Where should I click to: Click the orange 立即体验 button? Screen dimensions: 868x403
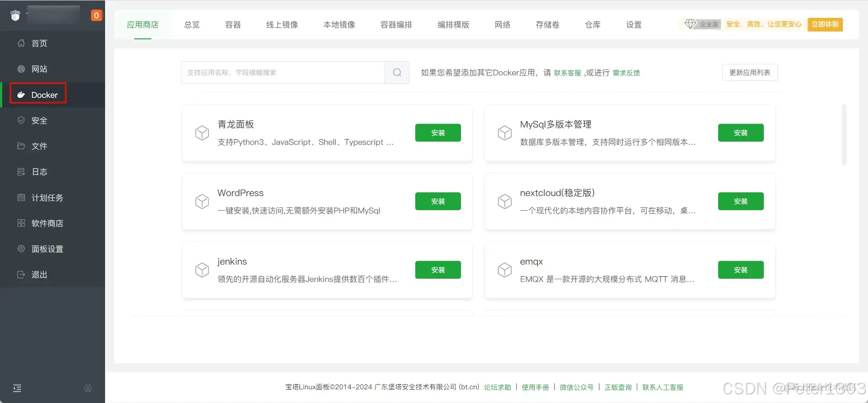825,24
